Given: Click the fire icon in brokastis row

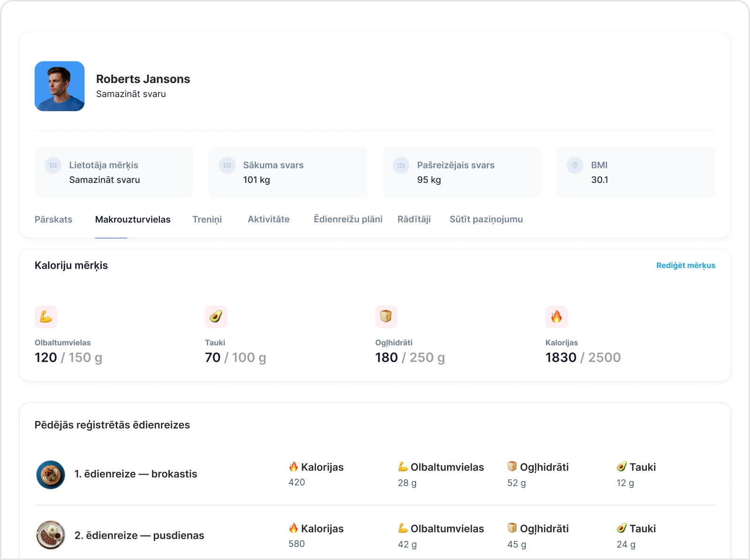Looking at the screenshot, I should click(294, 467).
